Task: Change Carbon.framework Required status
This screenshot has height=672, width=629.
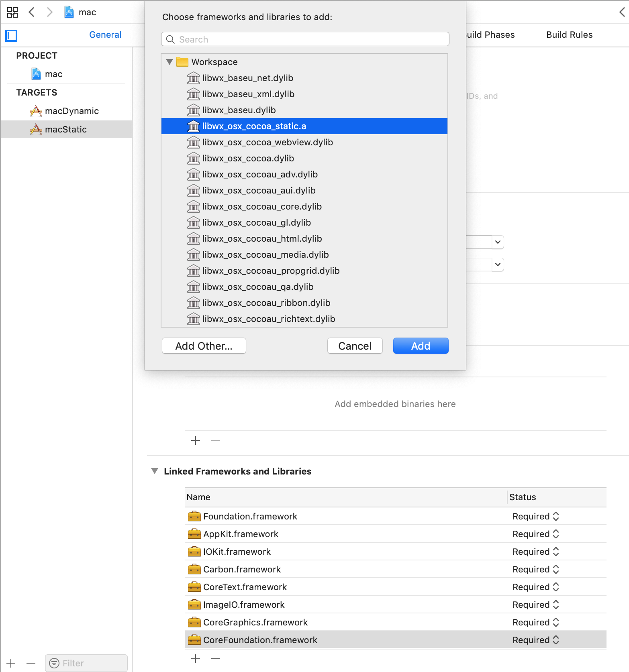Action: coord(536,569)
